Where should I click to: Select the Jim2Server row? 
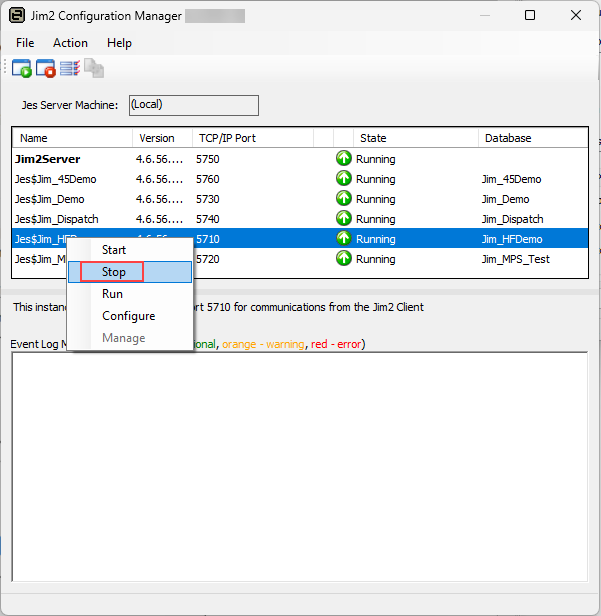point(300,159)
